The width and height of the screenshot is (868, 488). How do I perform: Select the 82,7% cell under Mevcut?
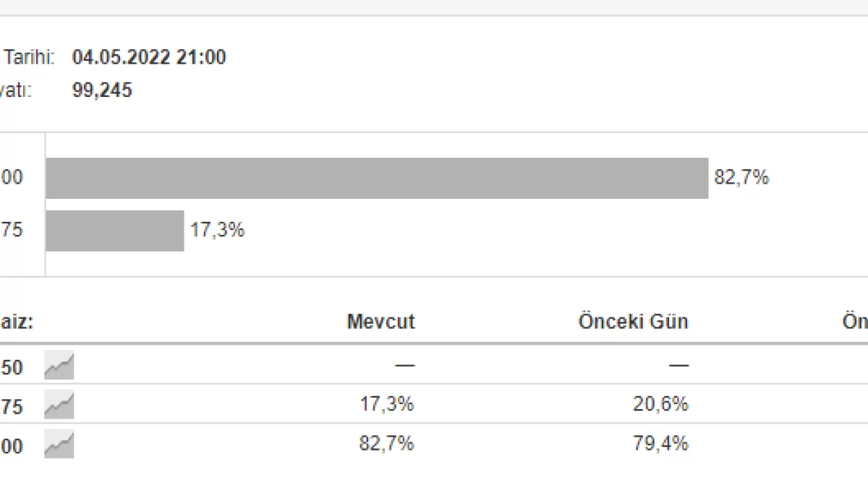point(387,443)
